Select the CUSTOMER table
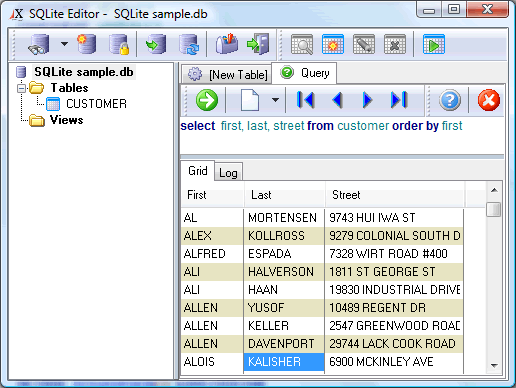516x388 pixels. click(x=96, y=104)
